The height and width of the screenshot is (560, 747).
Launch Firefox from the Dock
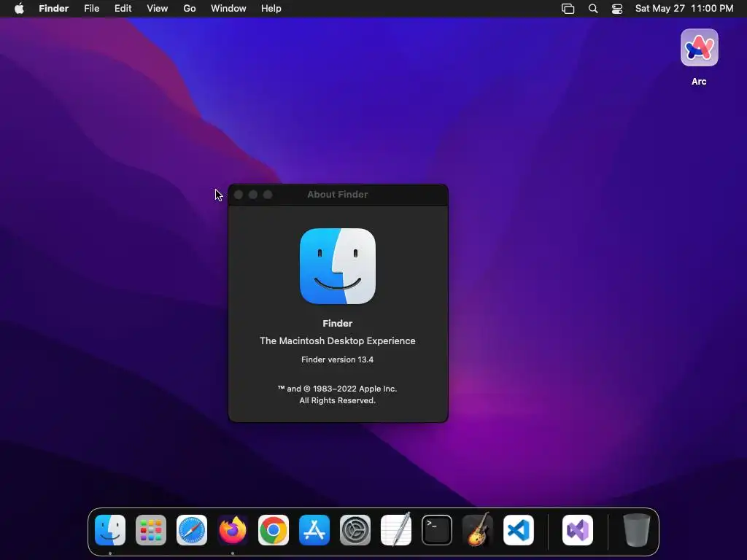(x=233, y=530)
